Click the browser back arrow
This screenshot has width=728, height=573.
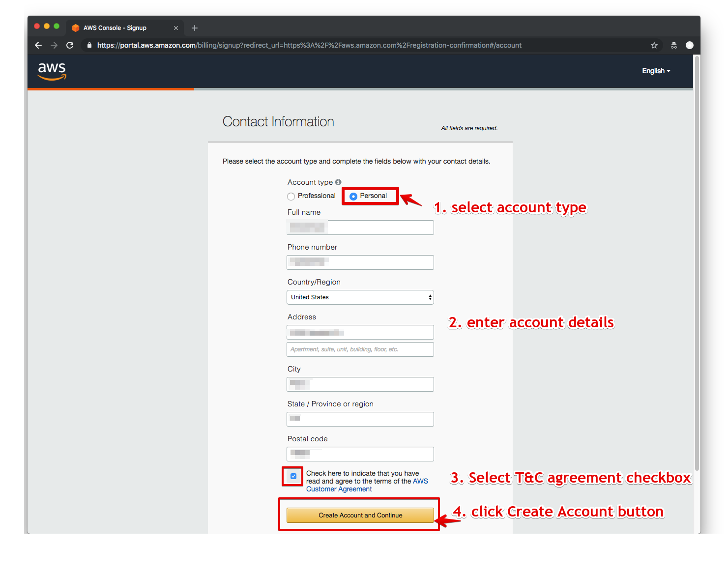tap(38, 45)
